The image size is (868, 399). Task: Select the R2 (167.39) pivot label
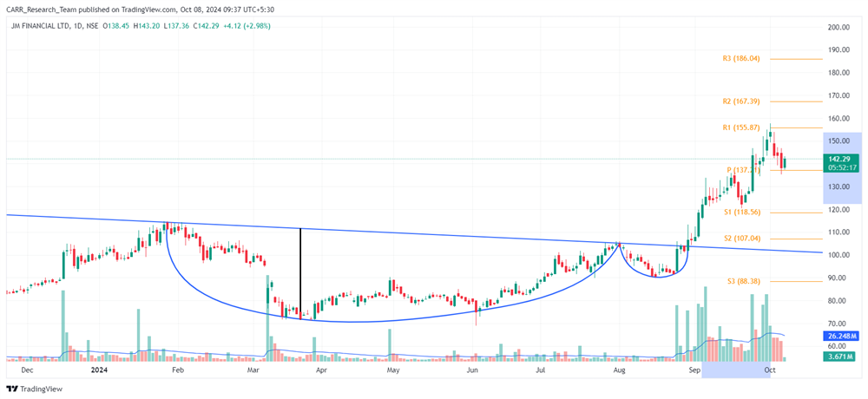[x=741, y=101]
